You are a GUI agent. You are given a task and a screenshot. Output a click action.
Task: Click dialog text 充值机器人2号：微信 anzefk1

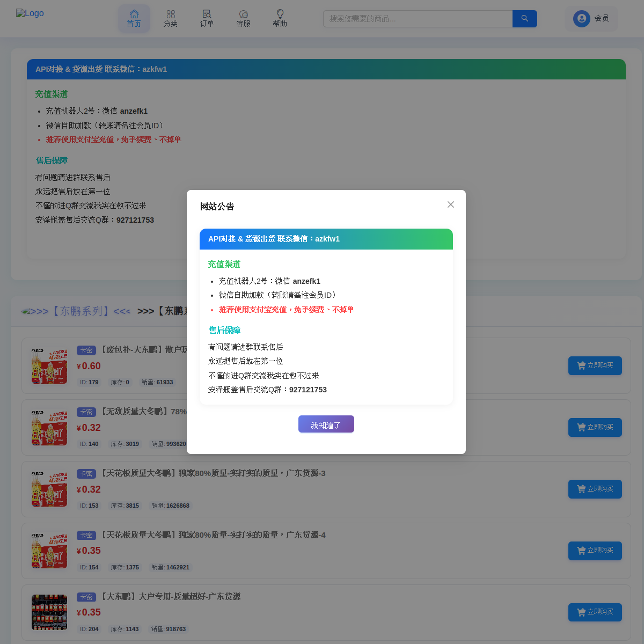pyautogui.click(x=269, y=281)
